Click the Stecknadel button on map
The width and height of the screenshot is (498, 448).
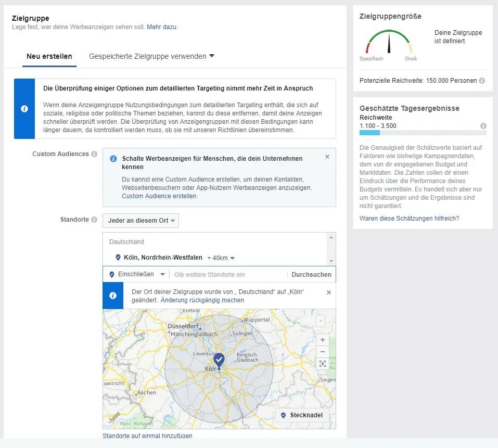[302, 415]
